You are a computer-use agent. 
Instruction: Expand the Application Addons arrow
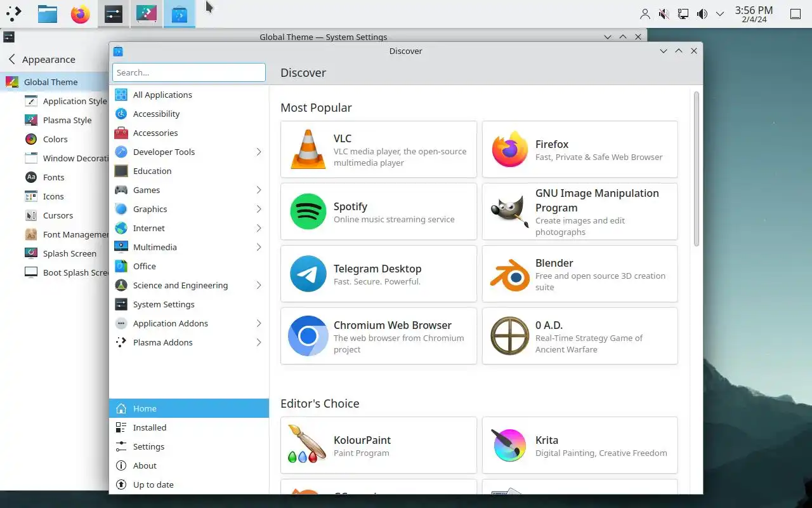click(259, 323)
